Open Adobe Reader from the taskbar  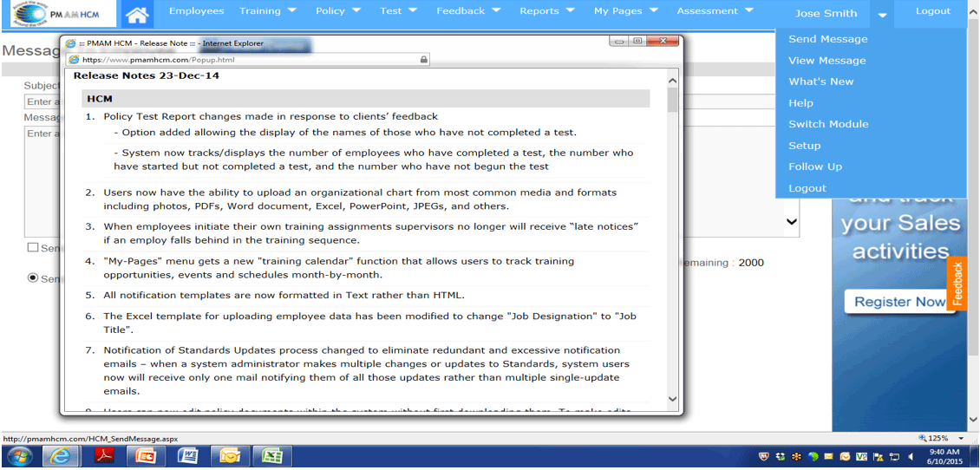click(x=104, y=457)
